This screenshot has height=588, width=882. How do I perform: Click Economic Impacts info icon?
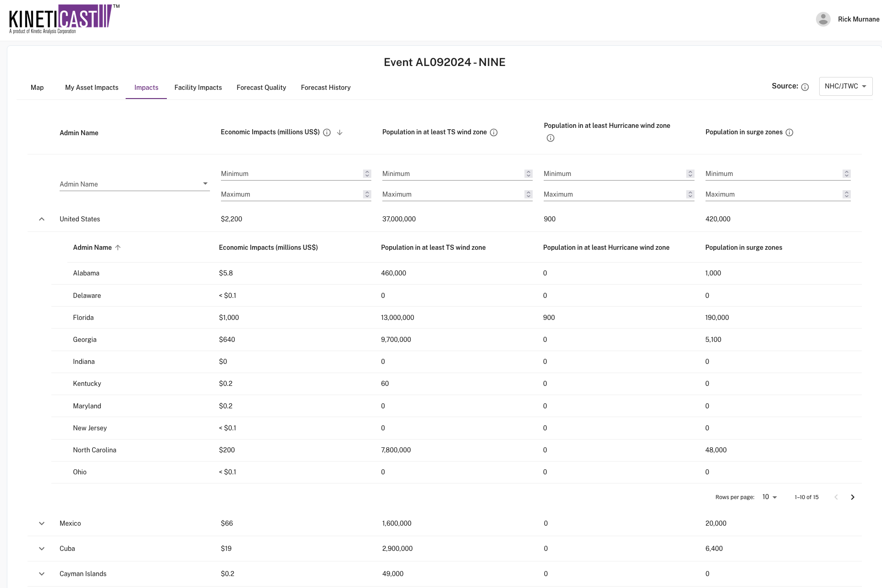point(327,132)
